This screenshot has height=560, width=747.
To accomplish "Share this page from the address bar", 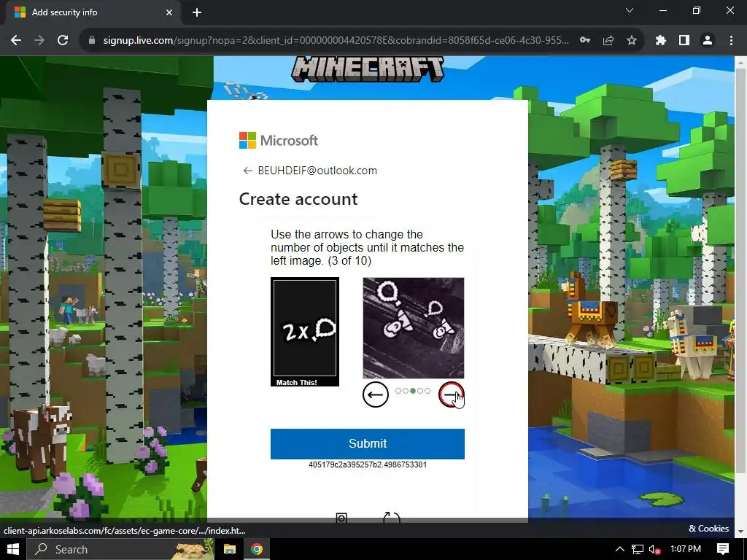I will (x=608, y=41).
